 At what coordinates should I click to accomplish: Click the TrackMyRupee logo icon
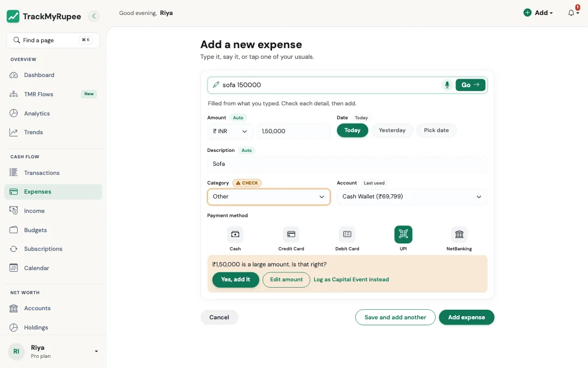[x=13, y=16]
